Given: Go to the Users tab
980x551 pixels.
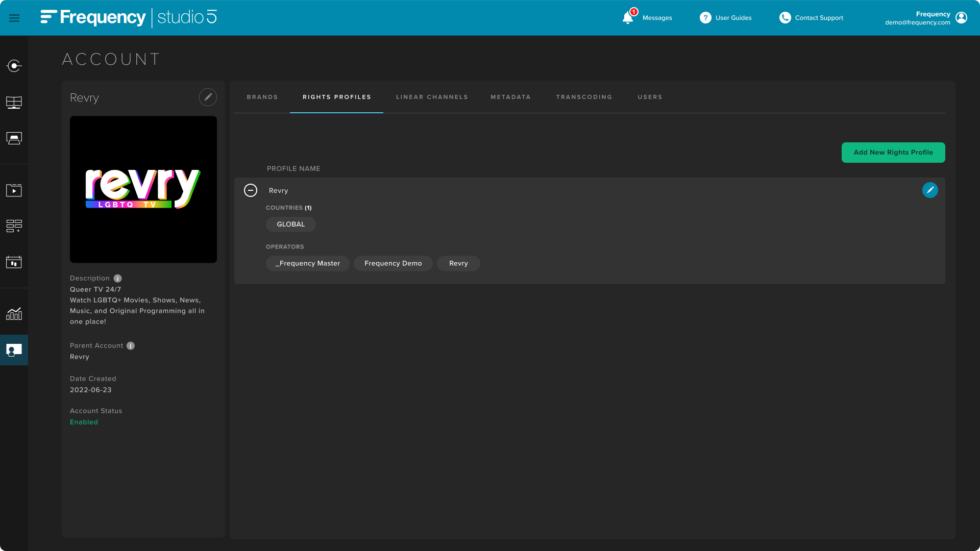Looking at the screenshot, I should pos(650,97).
